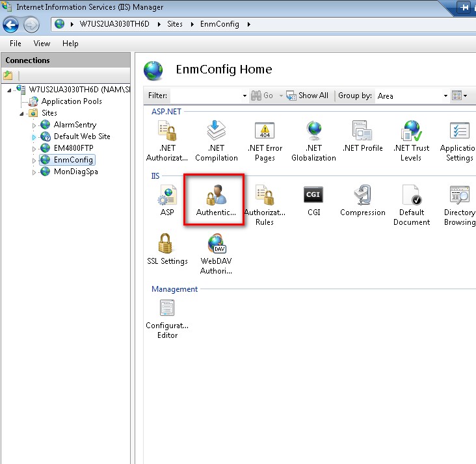This screenshot has width=476, height=464.
Task: Collapse the IIS group header
Action: (x=155, y=176)
